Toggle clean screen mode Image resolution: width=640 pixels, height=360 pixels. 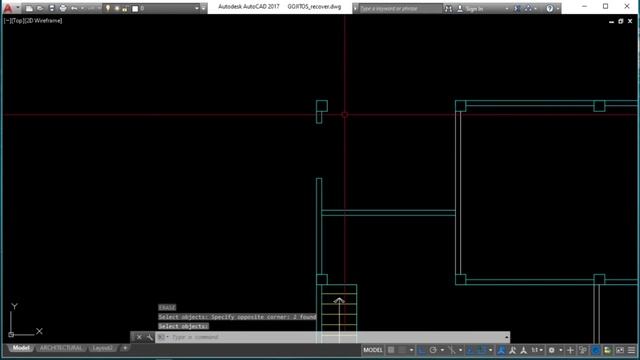click(620, 350)
